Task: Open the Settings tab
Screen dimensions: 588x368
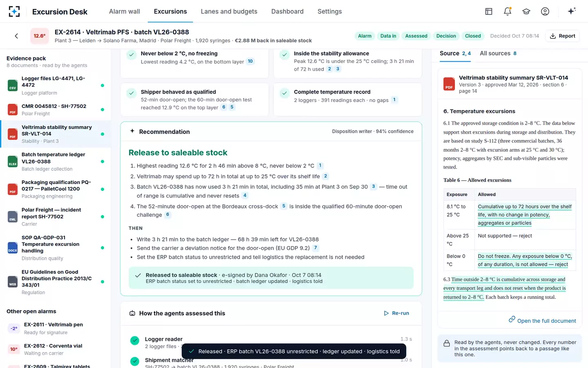Action: click(330, 11)
